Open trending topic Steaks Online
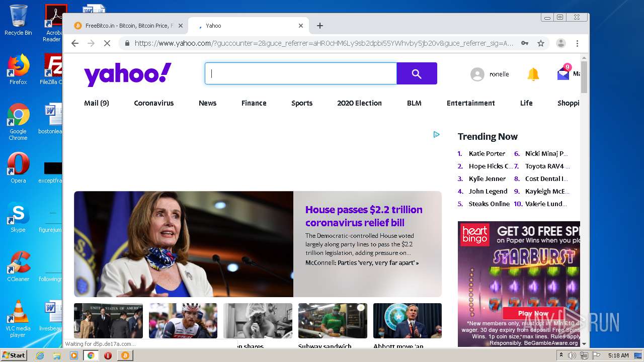 [489, 204]
